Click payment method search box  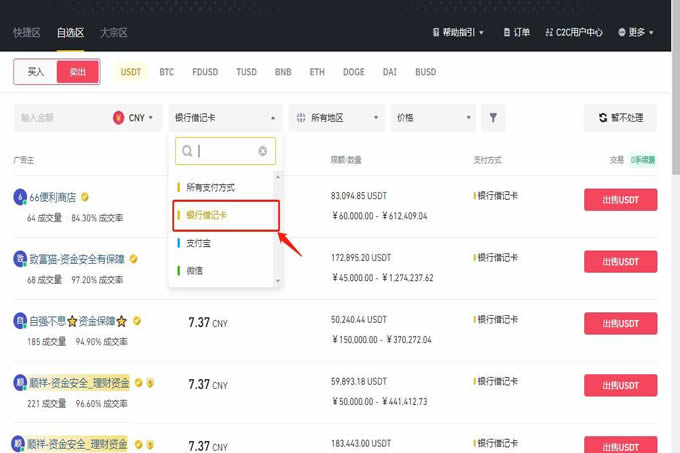pos(225,151)
